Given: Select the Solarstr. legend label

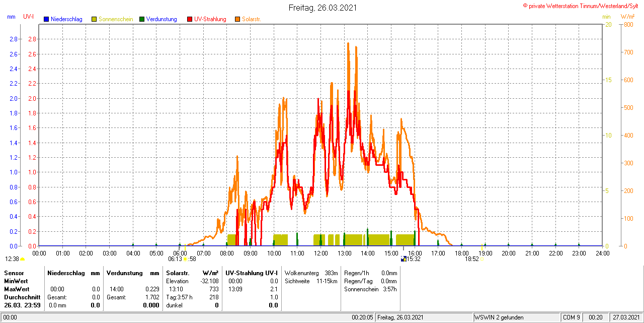Looking at the screenshot, I should point(251,19).
